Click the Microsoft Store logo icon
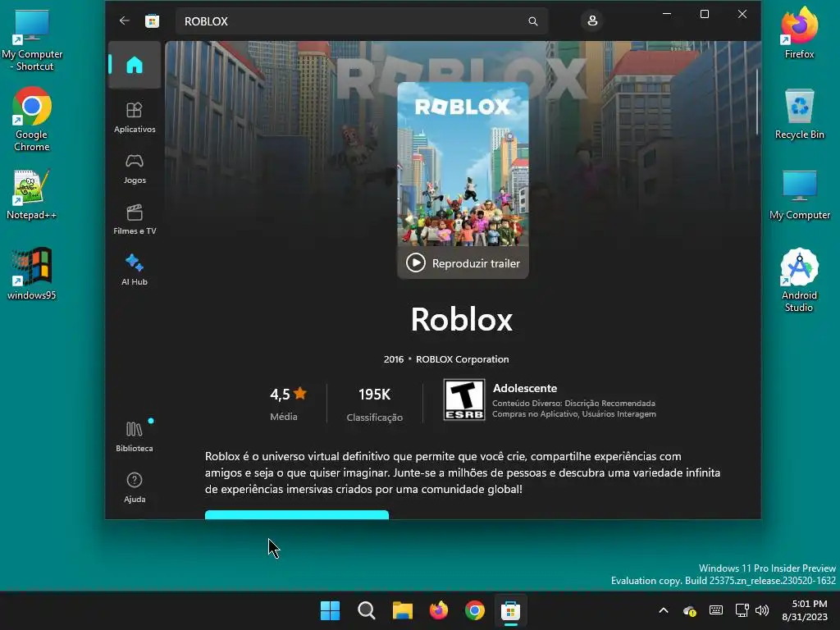Screen dimensions: 840x630 tap(152, 21)
